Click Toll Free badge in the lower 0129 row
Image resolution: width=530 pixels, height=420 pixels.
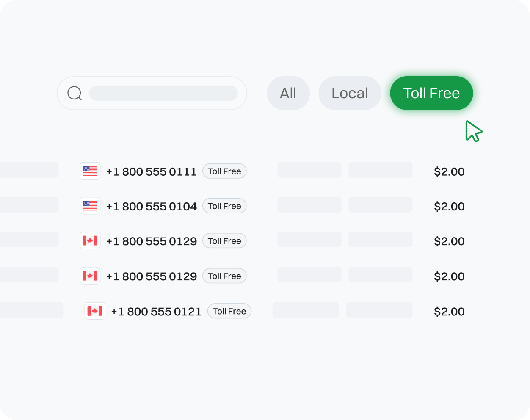224,276
